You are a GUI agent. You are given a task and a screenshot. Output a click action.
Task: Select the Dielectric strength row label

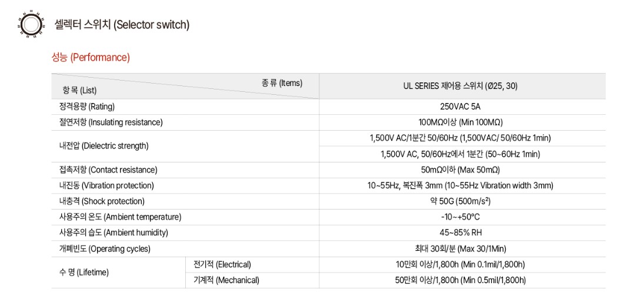pos(104,145)
